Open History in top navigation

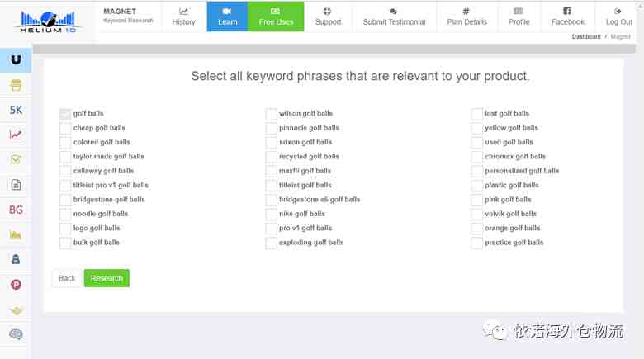183,17
